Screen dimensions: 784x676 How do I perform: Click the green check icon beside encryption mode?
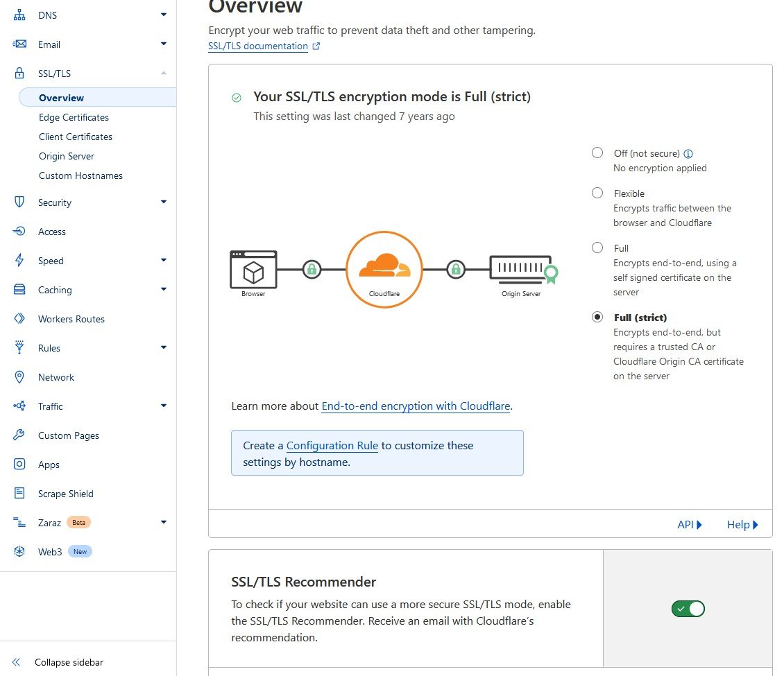(237, 98)
